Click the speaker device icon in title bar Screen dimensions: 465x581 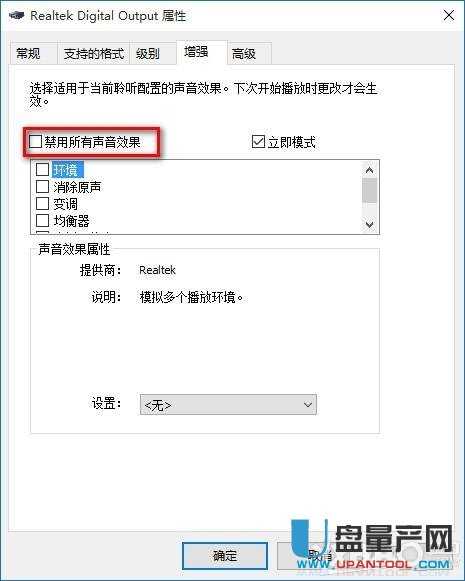(16, 16)
